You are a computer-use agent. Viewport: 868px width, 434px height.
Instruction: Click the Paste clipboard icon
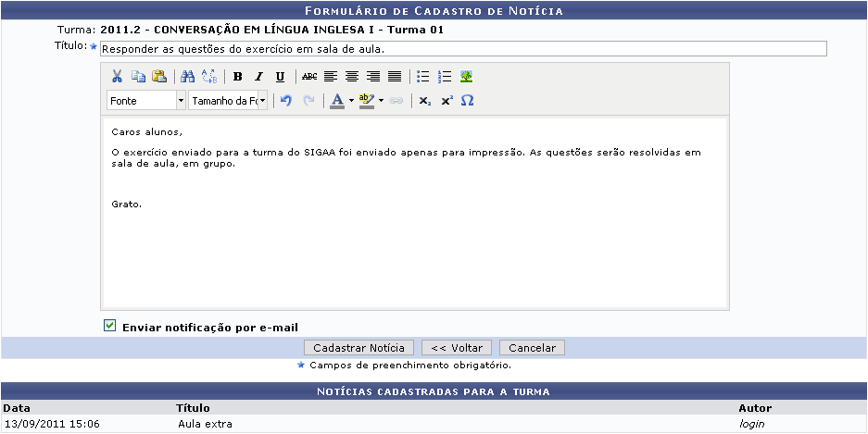158,77
